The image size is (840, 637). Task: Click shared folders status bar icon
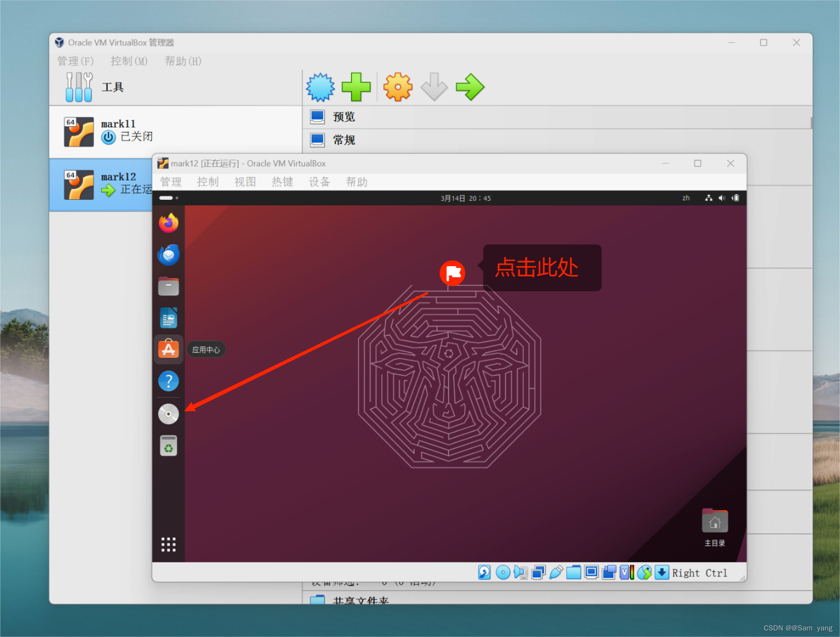pos(573,572)
